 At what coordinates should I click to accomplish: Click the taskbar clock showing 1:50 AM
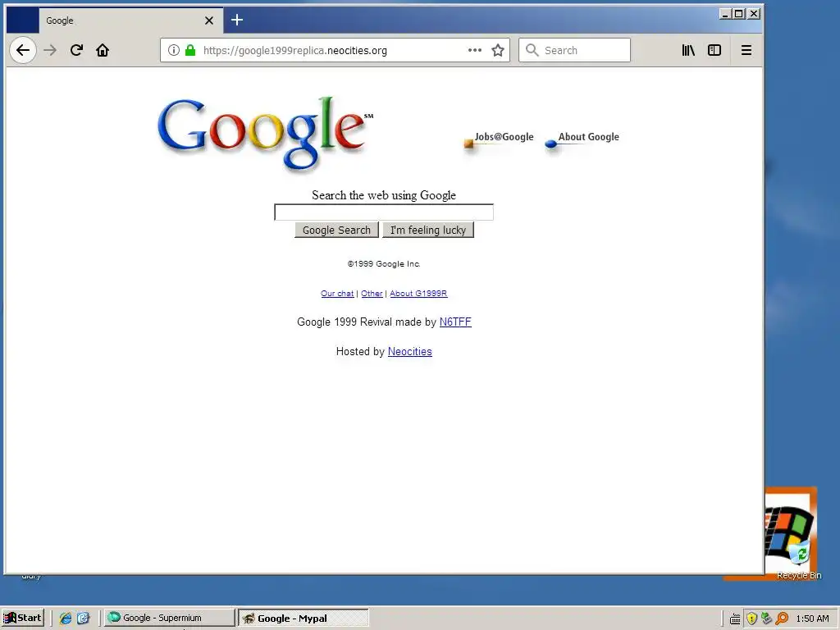pos(812,619)
